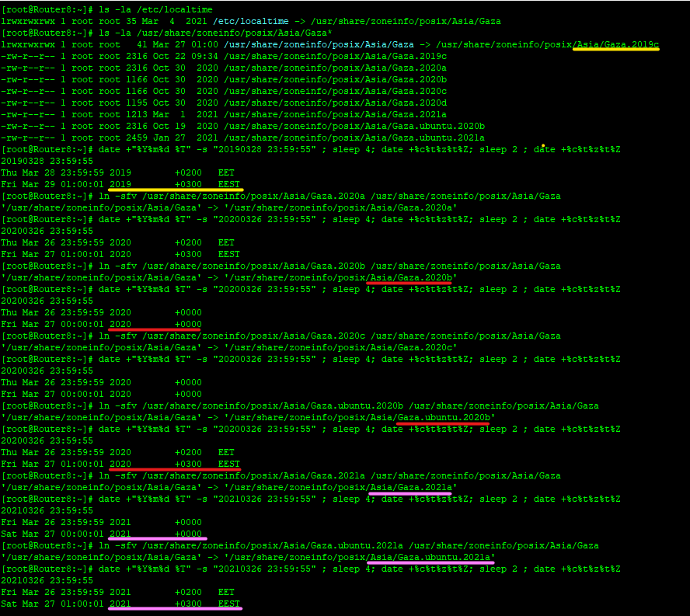Click the cyan-highlighted /usr/share/zoneinfo/posix/Asia/Gaza symlink name
Viewport: 690px width, 616px height.
319,45
